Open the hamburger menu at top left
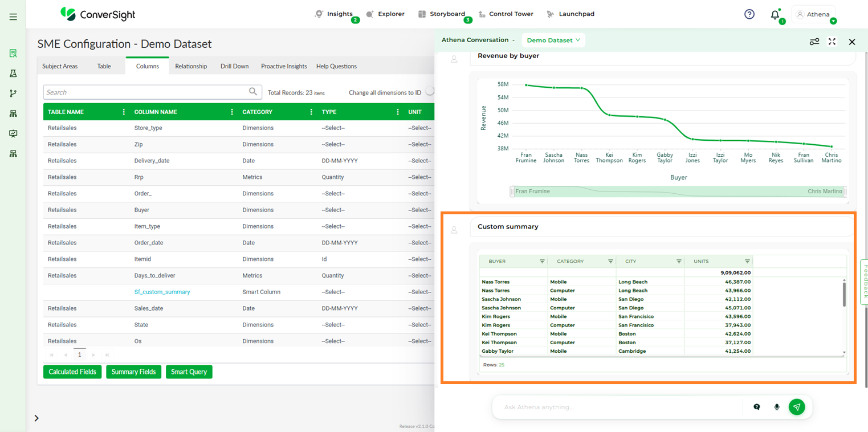Viewport: 868px width, 432px height. [x=13, y=17]
